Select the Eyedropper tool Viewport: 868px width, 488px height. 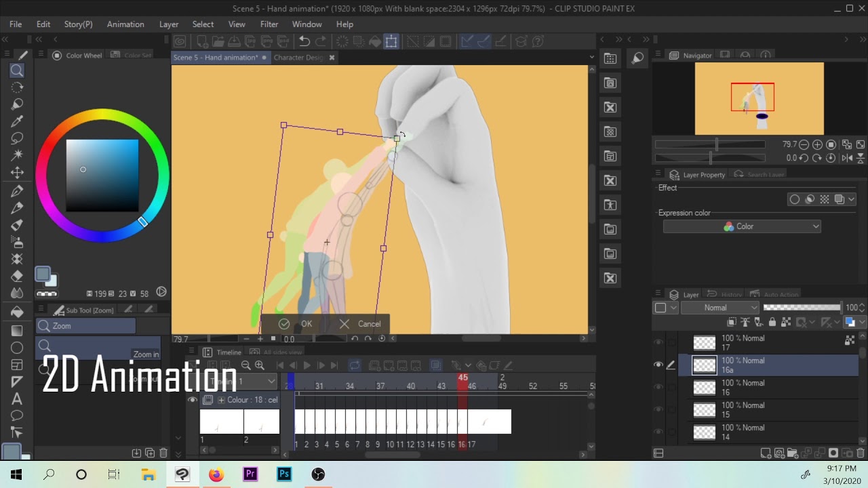(17, 121)
